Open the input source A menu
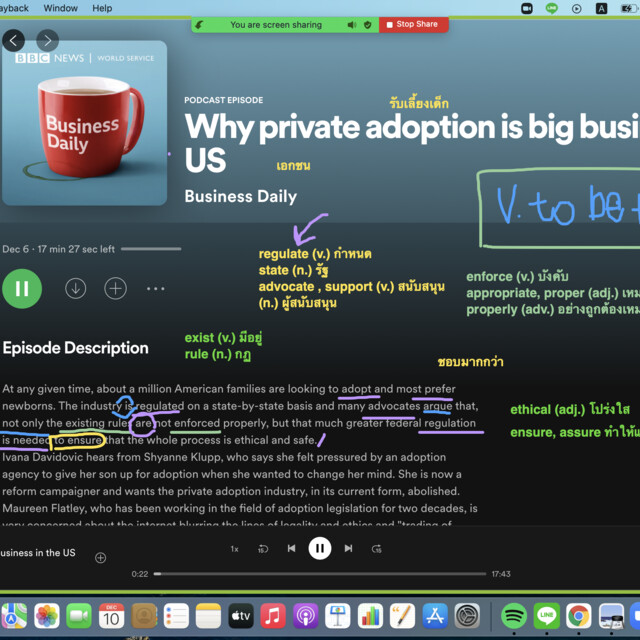 click(x=601, y=8)
